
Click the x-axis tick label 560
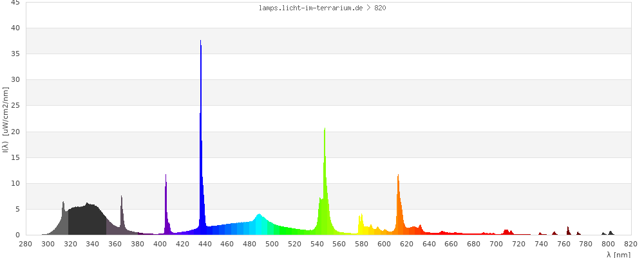(x=339, y=244)
